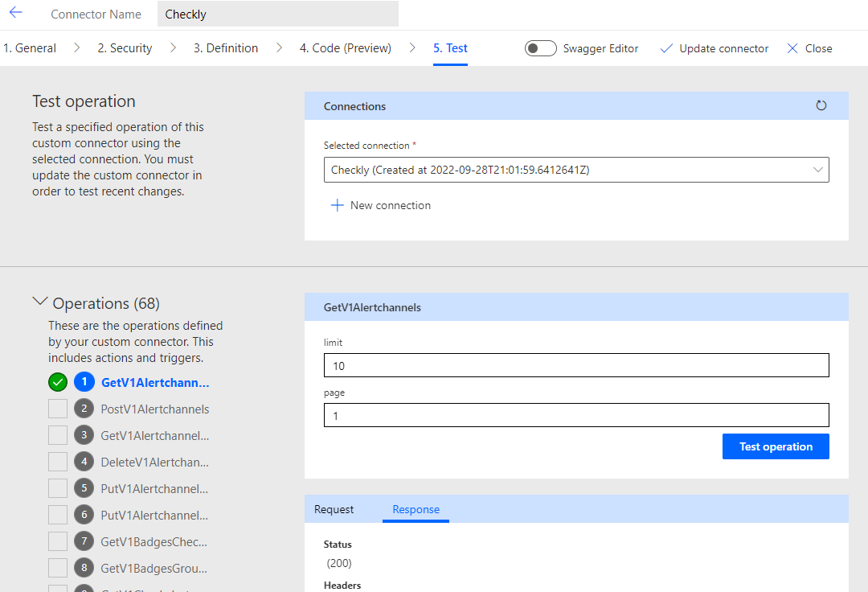Image resolution: width=868 pixels, height=592 pixels.
Task: Collapse the Operations (68) section
Action: click(40, 302)
